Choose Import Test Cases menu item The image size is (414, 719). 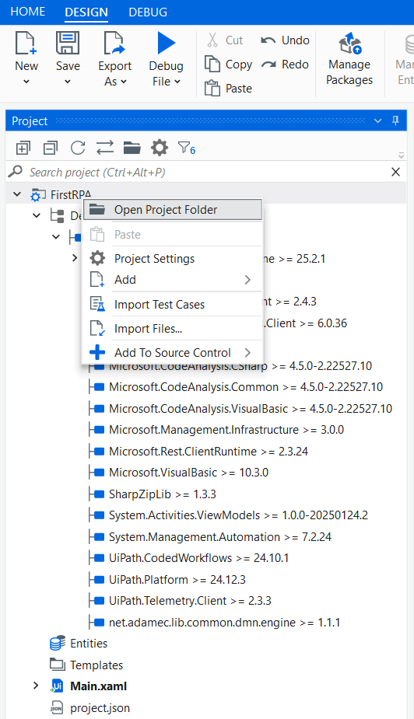[x=172, y=304]
